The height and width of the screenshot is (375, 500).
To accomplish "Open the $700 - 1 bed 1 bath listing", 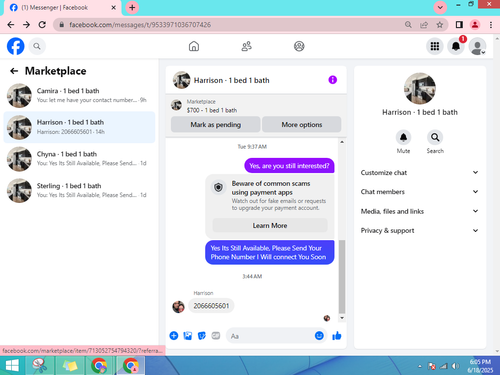I will pos(211,110).
